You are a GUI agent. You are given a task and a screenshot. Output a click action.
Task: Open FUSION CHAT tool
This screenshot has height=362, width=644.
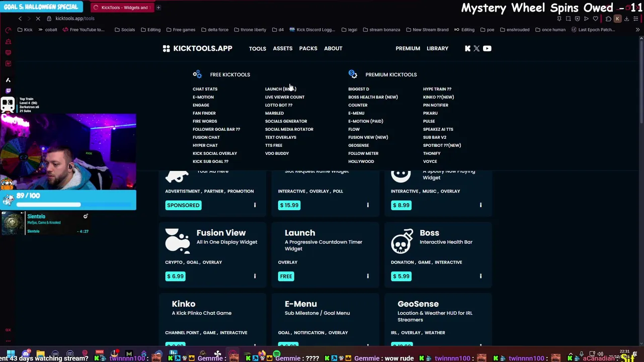click(206, 137)
